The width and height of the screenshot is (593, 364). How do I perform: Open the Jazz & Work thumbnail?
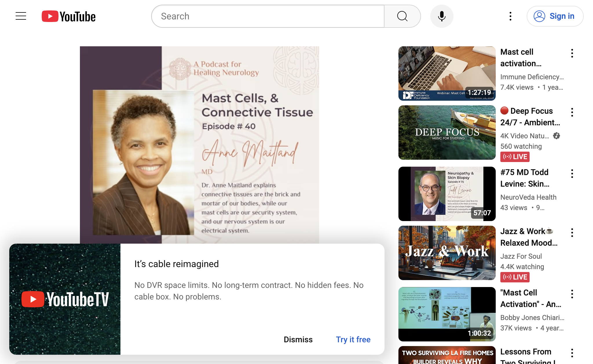pyautogui.click(x=447, y=253)
